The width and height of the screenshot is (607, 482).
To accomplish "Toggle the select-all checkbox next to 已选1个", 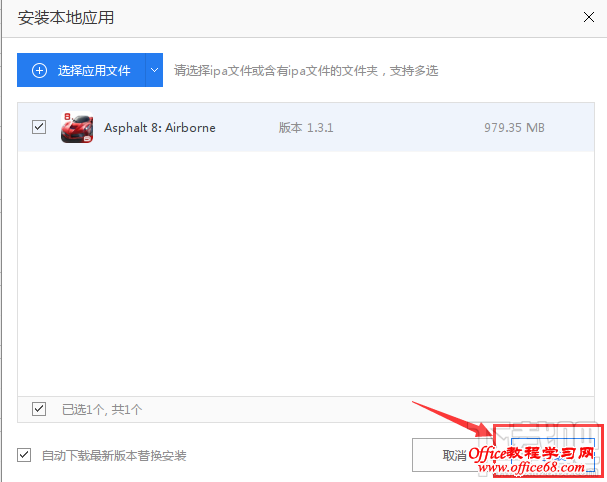I will point(39,409).
